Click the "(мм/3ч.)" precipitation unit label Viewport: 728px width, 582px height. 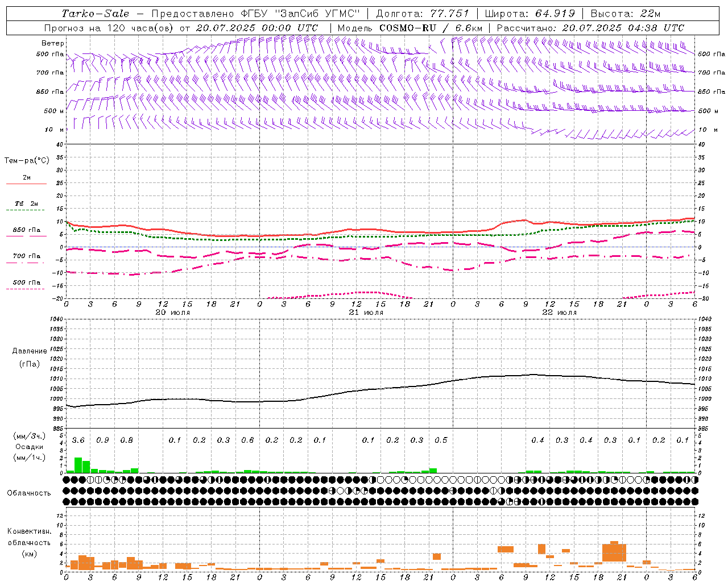[x=28, y=436]
